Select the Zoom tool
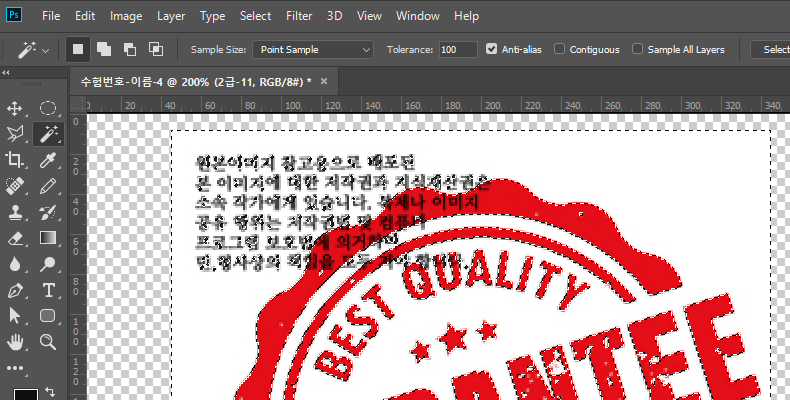Image resolution: width=790 pixels, height=400 pixels. [48, 342]
